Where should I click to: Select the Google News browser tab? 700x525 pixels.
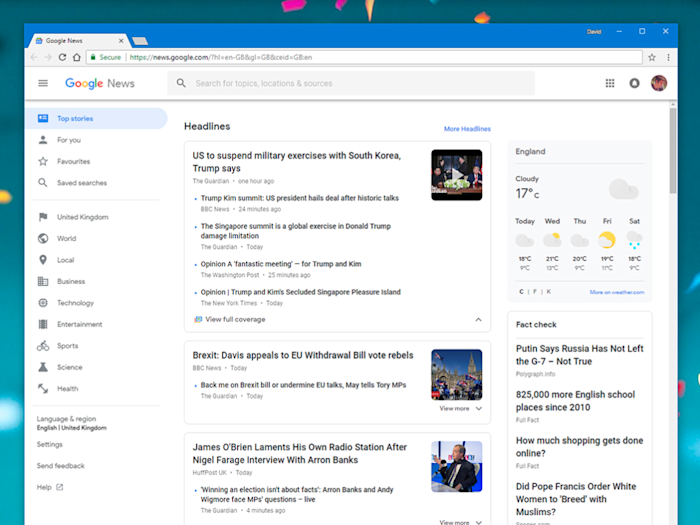point(76,41)
